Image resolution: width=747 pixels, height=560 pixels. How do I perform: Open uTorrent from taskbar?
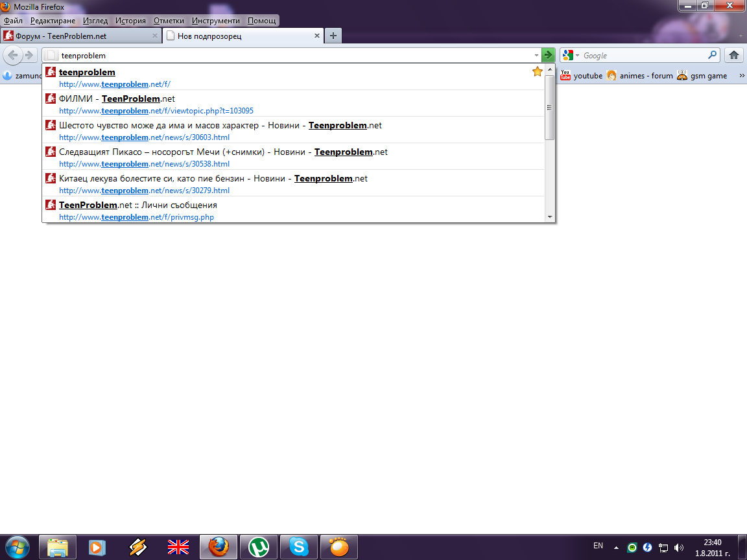coord(259,547)
